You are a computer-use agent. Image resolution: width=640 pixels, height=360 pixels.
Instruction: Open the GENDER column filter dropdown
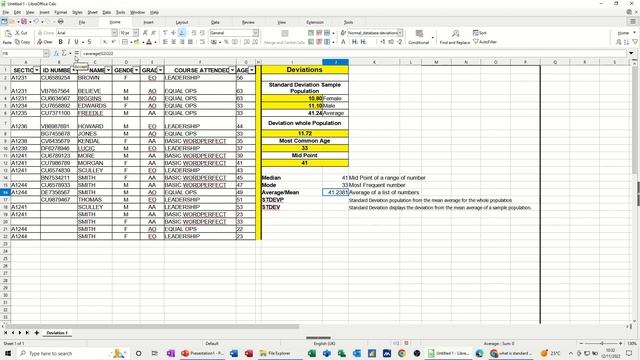pos(136,70)
